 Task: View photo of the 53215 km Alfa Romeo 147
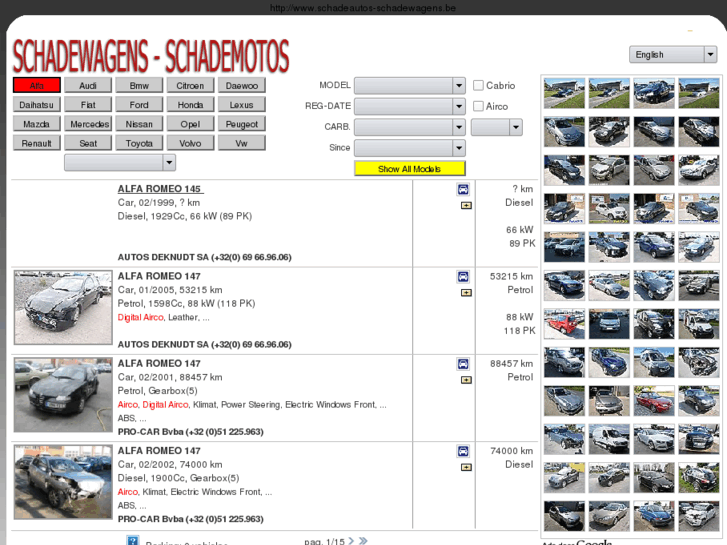pos(63,308)
